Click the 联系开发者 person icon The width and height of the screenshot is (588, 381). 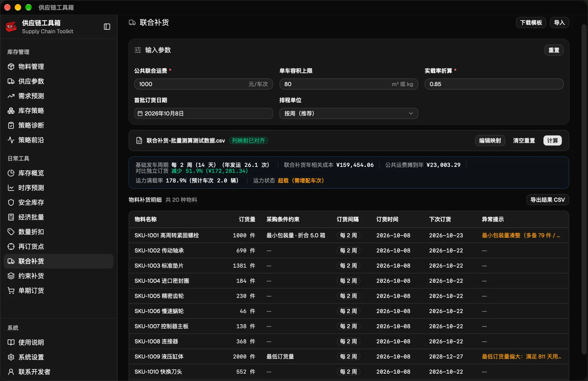point(11,372)
